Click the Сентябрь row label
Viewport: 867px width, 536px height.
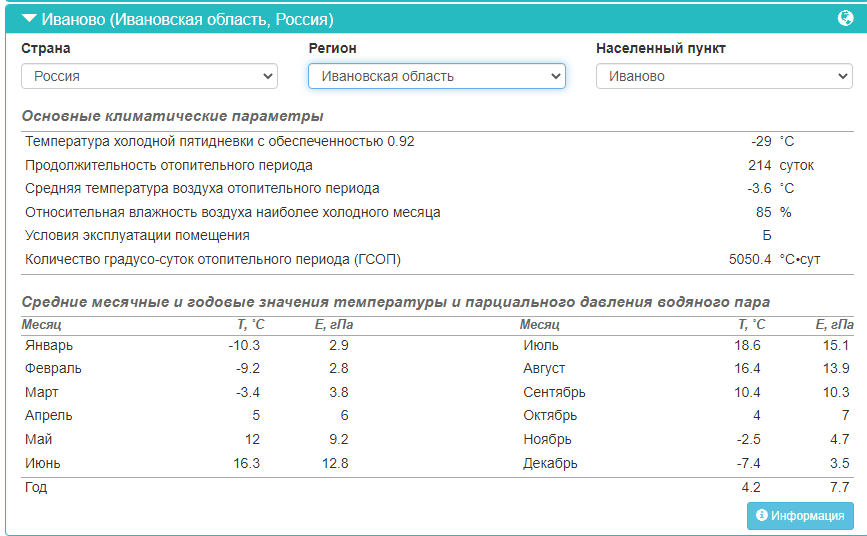(555, 392)
